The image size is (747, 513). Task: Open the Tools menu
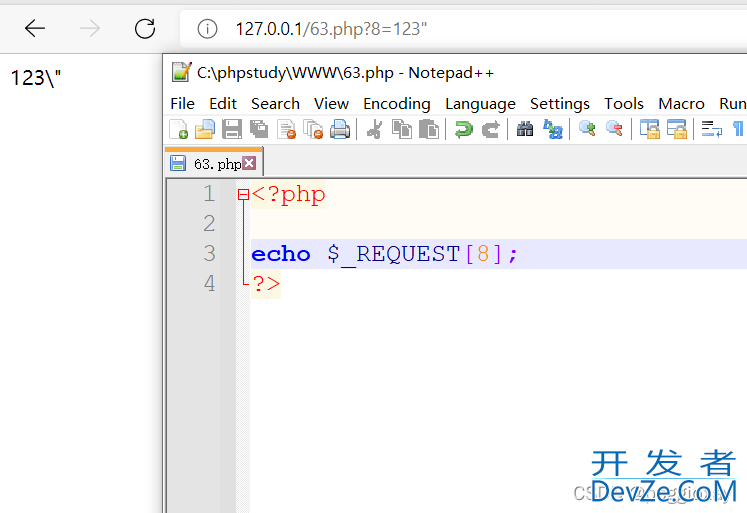624,103
